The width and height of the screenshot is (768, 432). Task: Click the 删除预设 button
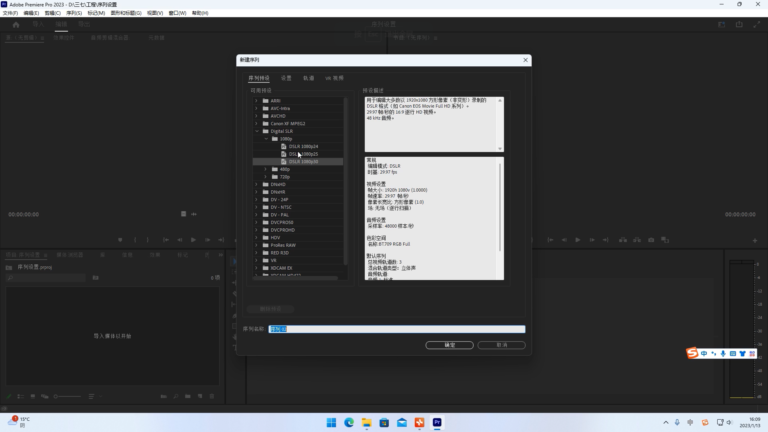[270, 309]
